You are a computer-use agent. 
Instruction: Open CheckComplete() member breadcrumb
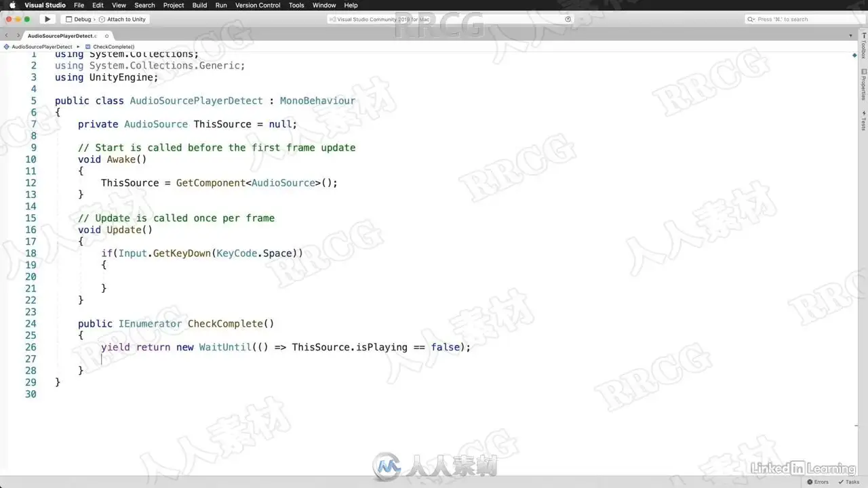pyautogui.click(x=110, y=47)
